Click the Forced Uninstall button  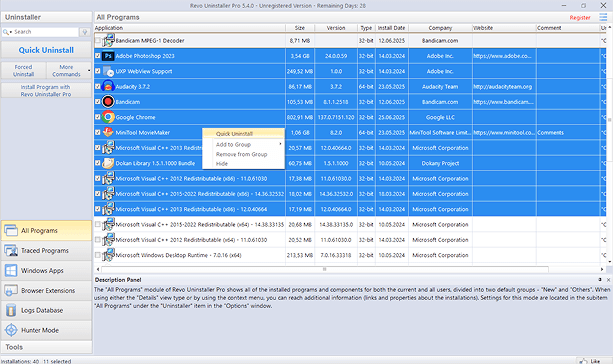(x=23, y=70)
